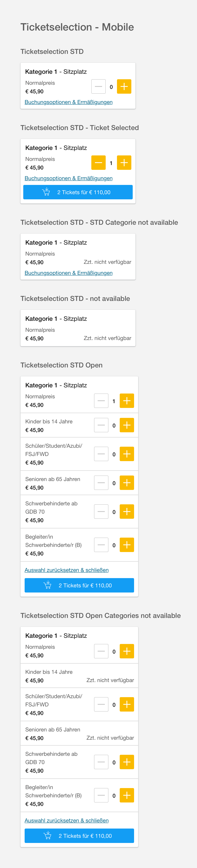Screen dimensions: 197x868
Task: Add Begleiter/in ticket in STD Open card
Action: click(x=127, y=545)
